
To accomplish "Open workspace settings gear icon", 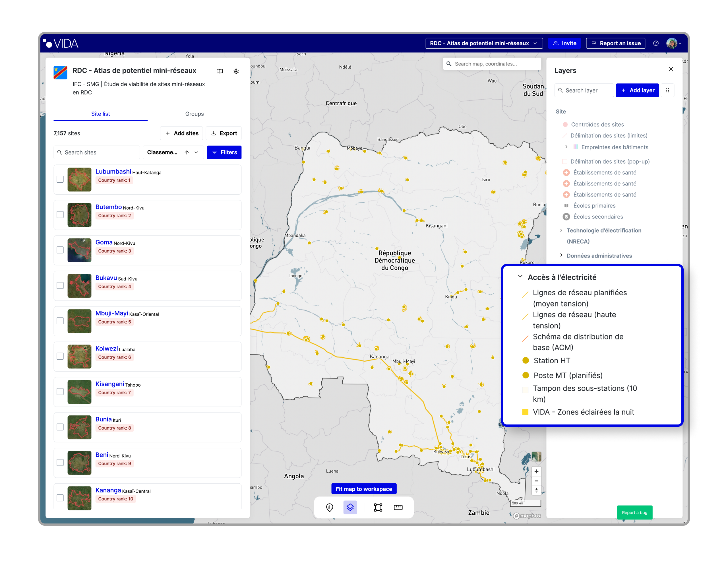I will [236, 71].
